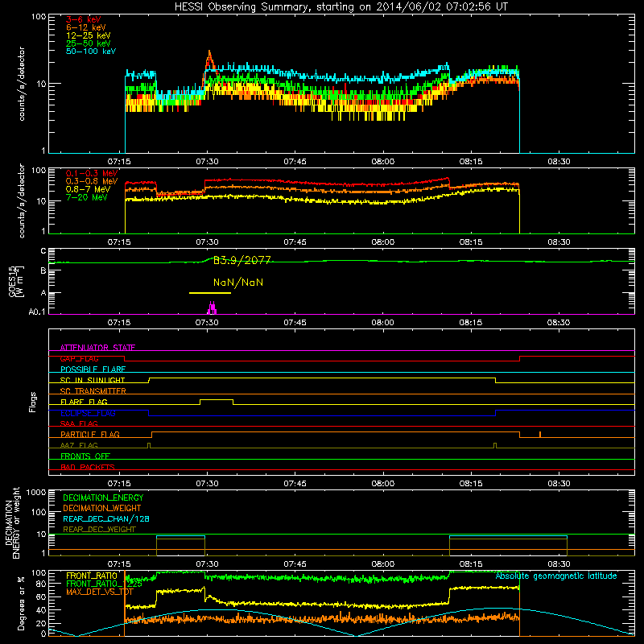Image resolution: width=644 pixels, height=644 pixels.
Task: Click the 07:45 tick label under MeV panel
Action: pyautogui.click(x=295, y=242)
